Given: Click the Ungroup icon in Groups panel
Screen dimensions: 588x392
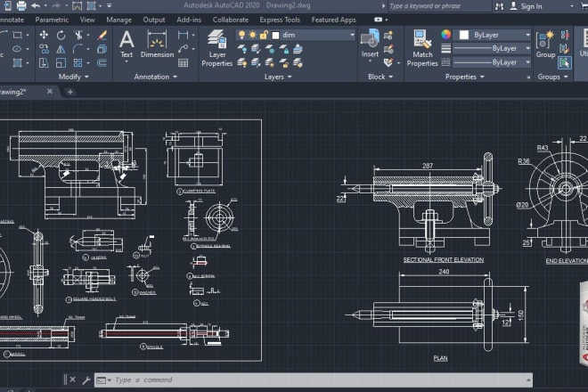Looking at the screenshot, I should point(565,35).
